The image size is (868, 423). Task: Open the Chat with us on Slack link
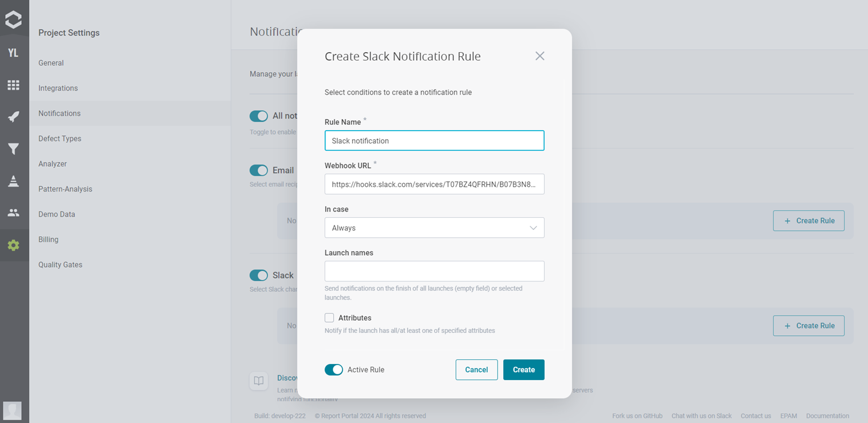tap(701, 416)
